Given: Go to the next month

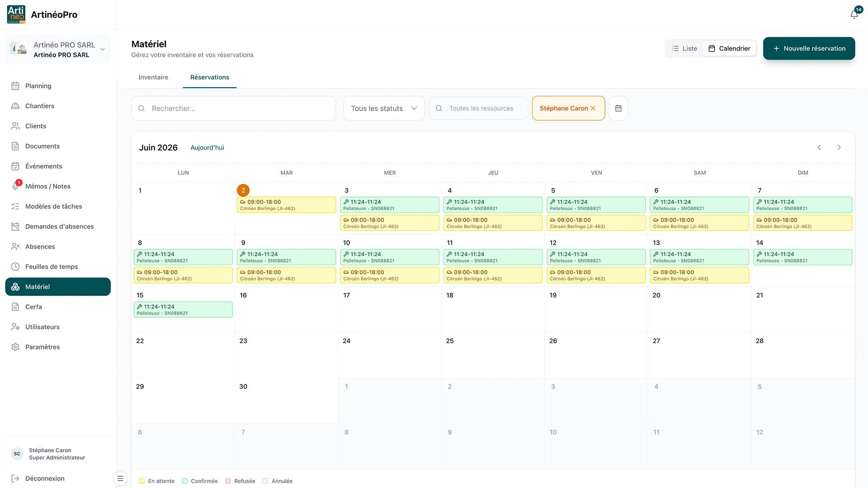Looking at the screenshot, I should pyautogui.click(x=839, y=148).
